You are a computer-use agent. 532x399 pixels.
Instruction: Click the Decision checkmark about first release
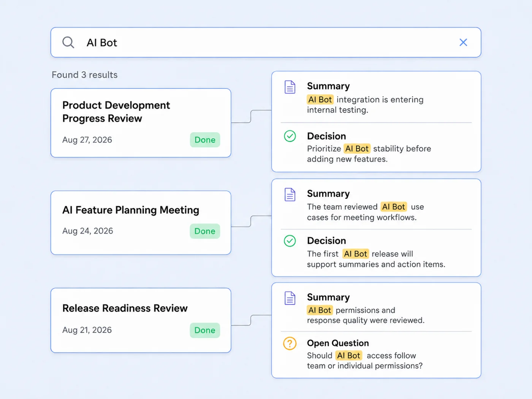click(x=290, y=241)
